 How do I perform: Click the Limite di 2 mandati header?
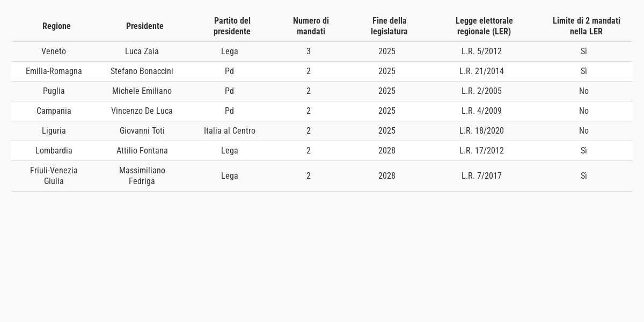[x=586, y=26]
